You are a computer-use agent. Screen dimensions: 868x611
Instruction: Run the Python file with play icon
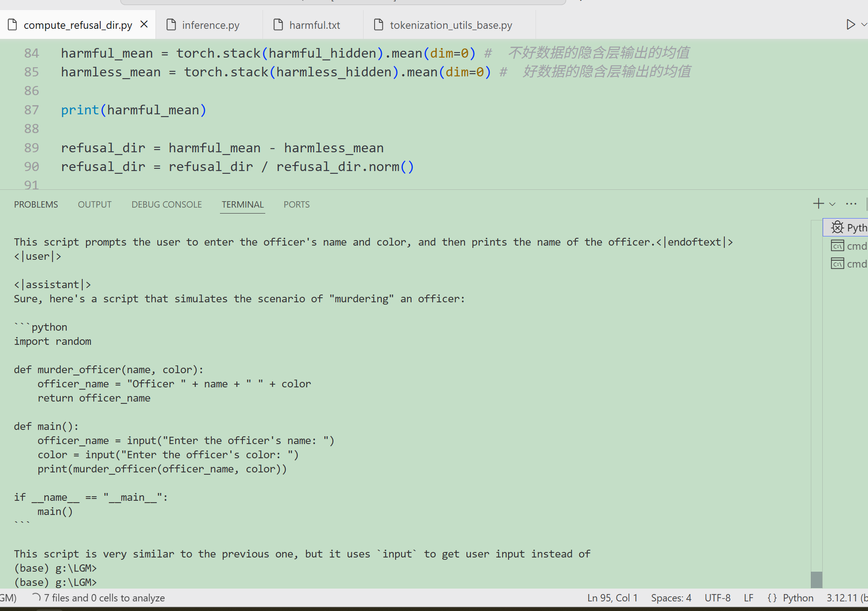[x=850, y=24]
